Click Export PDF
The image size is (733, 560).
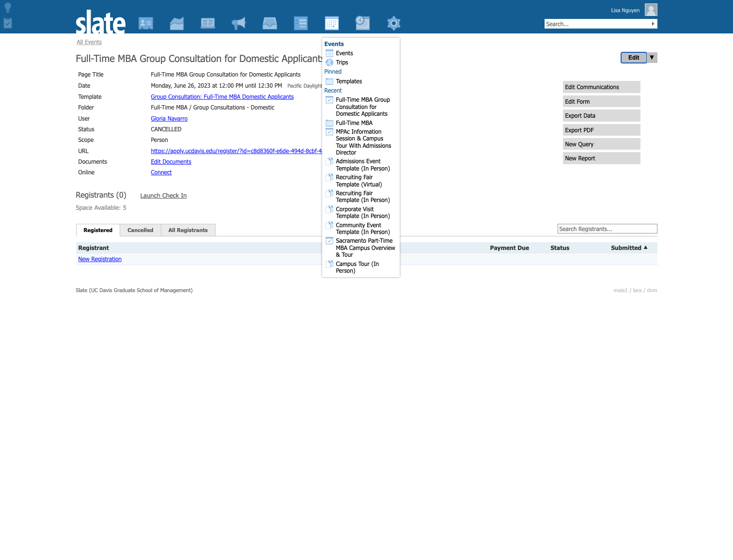coord(601,130)
